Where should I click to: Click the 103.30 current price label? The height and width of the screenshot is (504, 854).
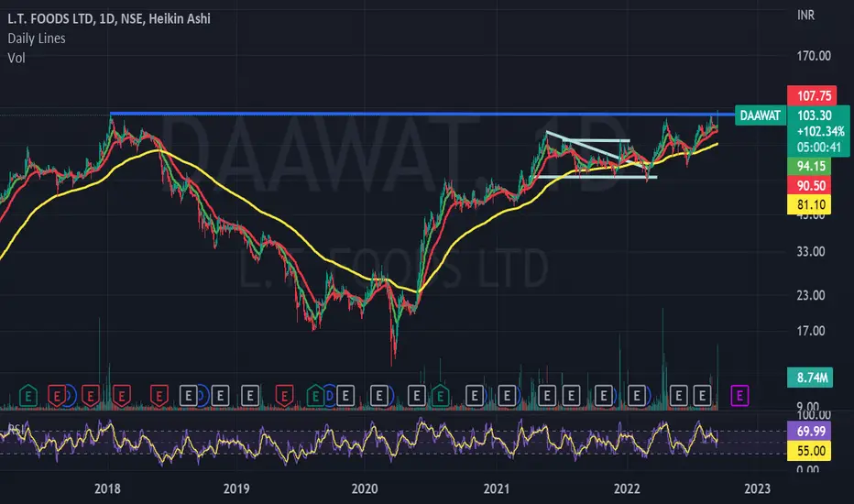[815, 115]
